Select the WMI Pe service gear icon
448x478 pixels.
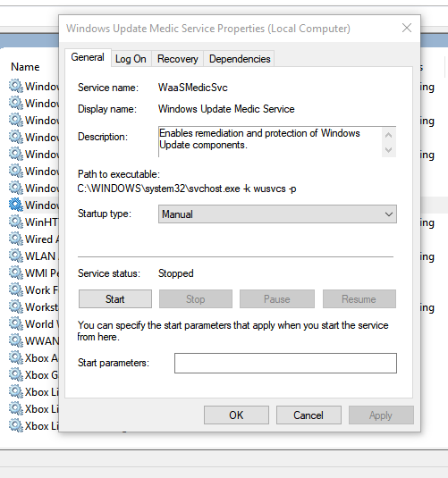coord(16,273)
